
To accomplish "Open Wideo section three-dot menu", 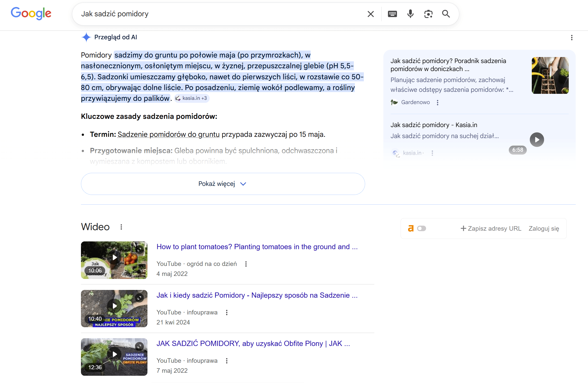I will click(x=121, y=227).
